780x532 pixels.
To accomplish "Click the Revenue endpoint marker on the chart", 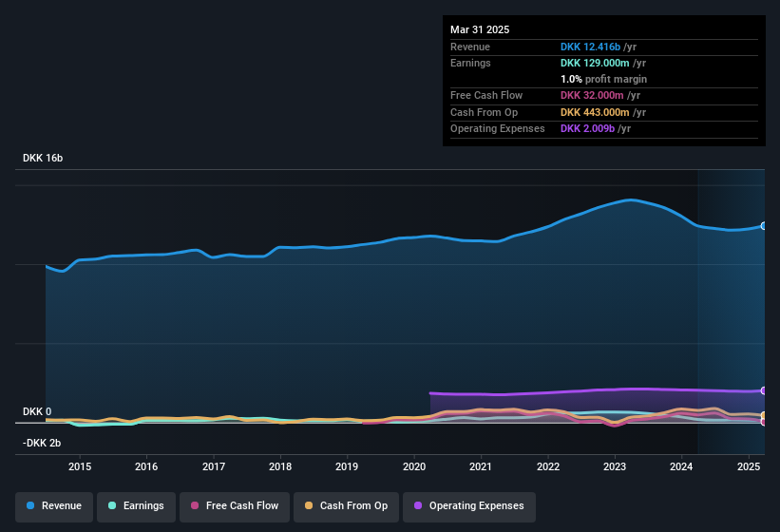I will tap(764, 226).
